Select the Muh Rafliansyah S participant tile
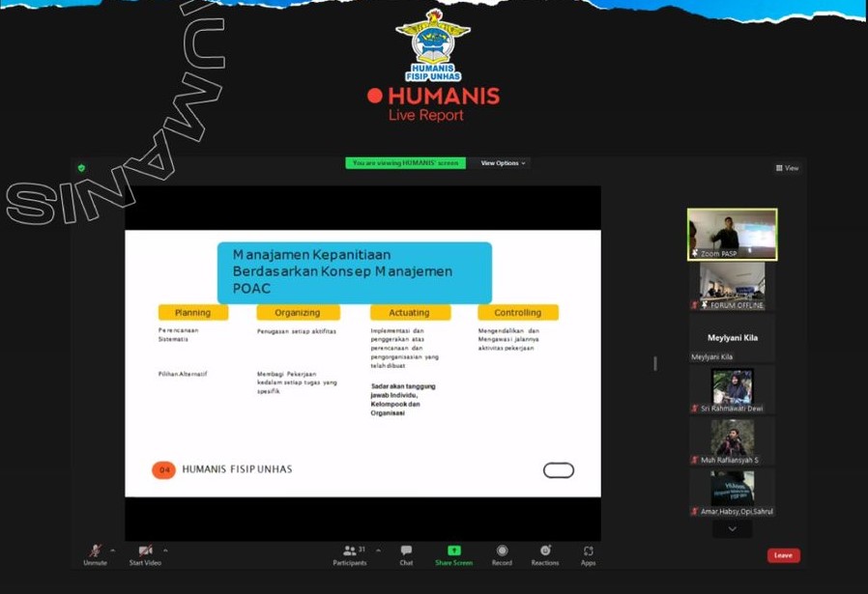This screenshot has height=594, width=868. [732, 441]
